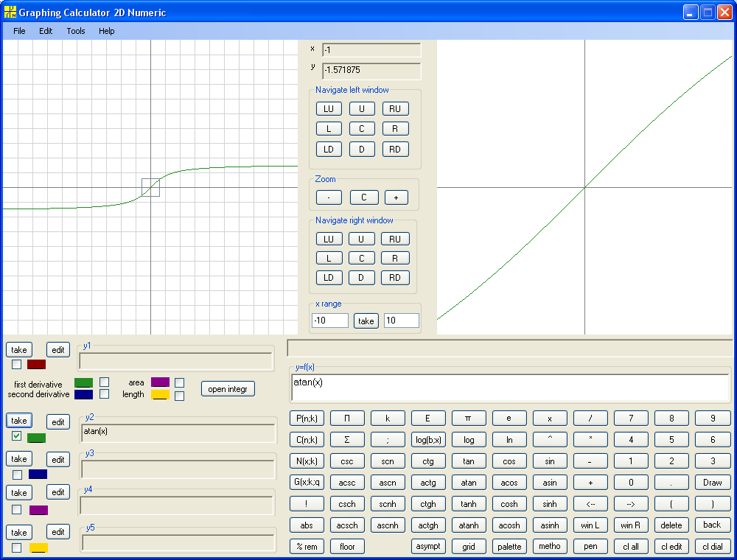
Task: Click the purple area color swatch
Action: 160,382
